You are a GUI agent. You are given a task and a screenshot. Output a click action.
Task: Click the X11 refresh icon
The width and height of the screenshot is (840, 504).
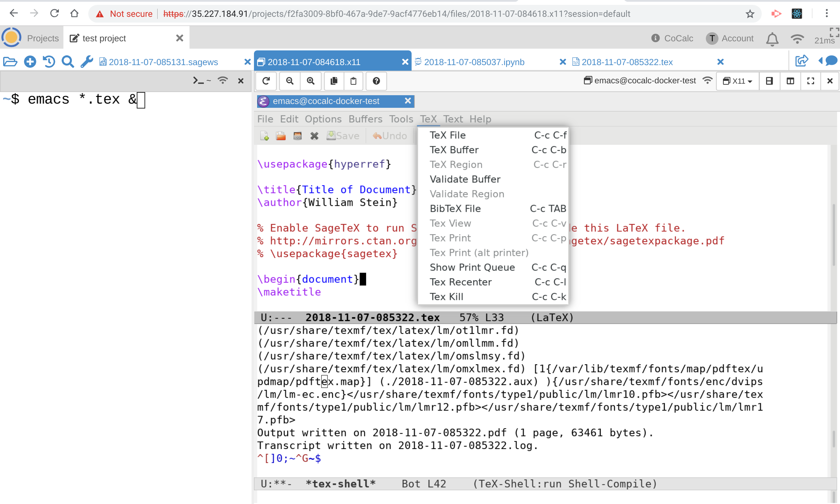click(266, 81)
